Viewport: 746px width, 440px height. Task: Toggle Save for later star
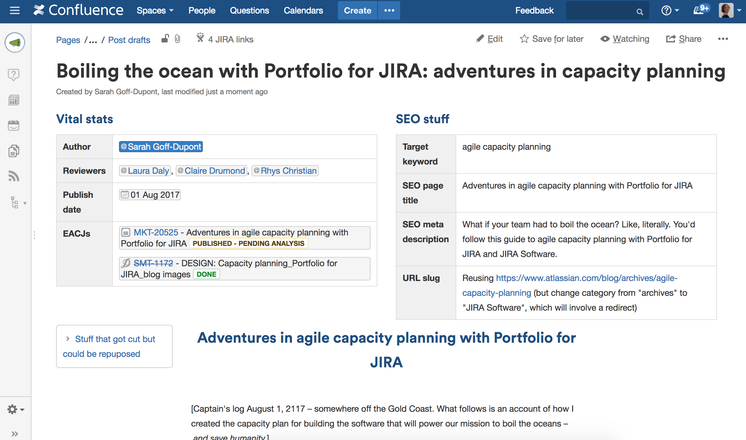[x=552, y=39]
